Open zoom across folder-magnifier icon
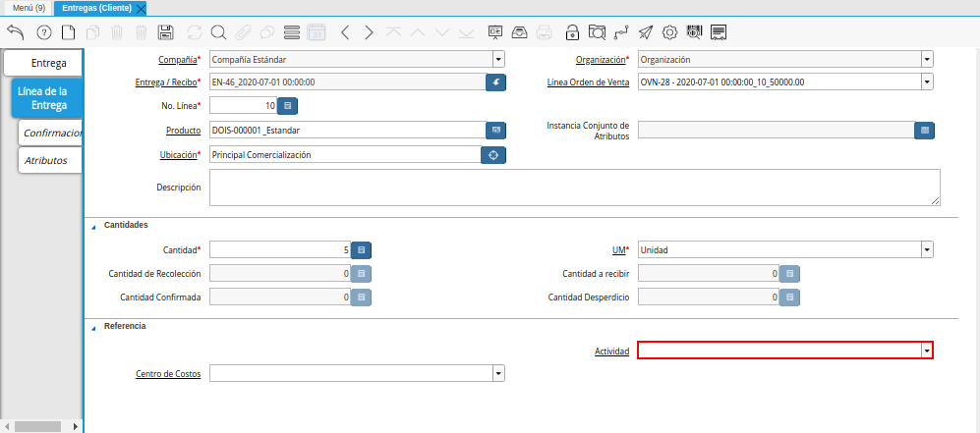The height and width of the screenshot is (433, 980). point(597,32)
